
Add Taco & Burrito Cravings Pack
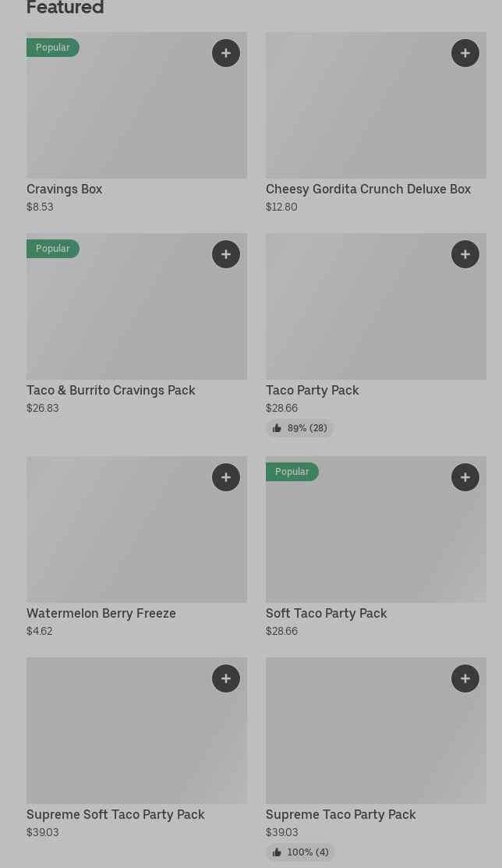click(x=226, y=254)
